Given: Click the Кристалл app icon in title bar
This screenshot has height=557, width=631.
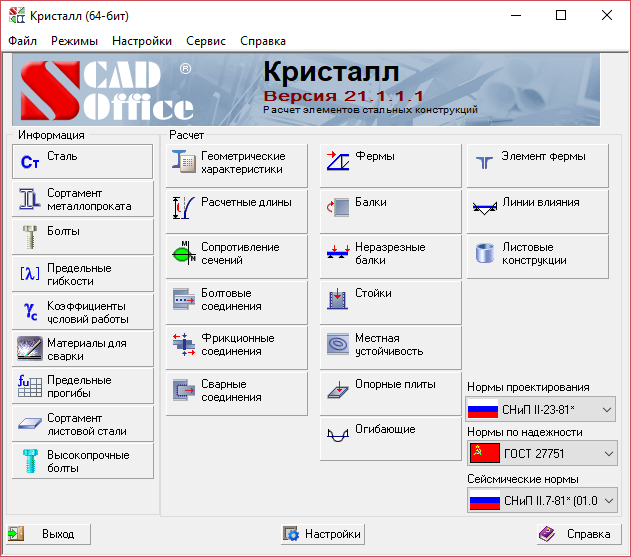Looking at the screenshot, I should pyautogui.click(x=17, y=16).
